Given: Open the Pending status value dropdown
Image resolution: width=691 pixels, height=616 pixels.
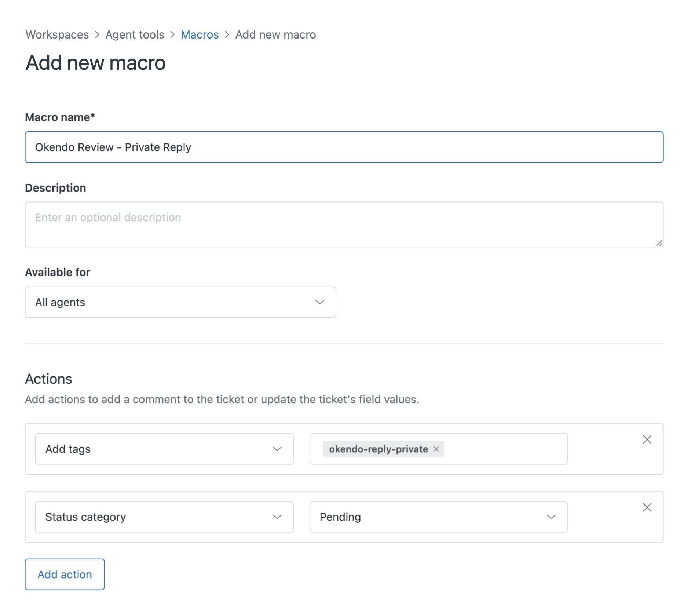Looking at the screenshot, I should click(439, 517).
